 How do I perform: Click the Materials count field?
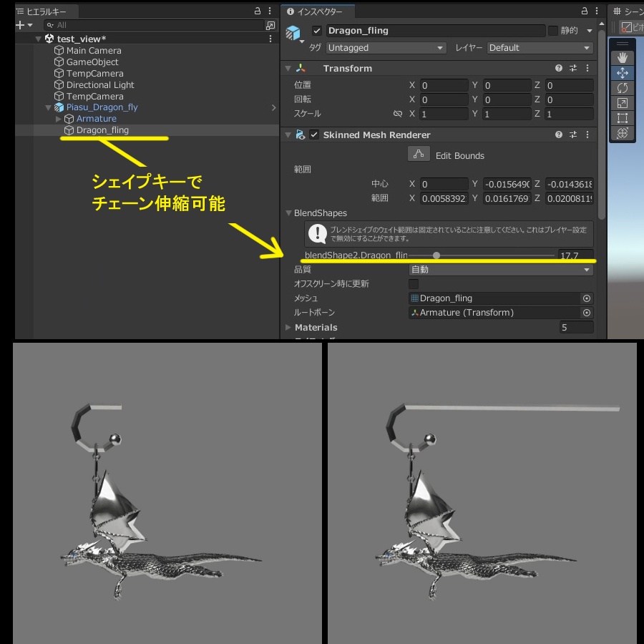tap(576, 327)
